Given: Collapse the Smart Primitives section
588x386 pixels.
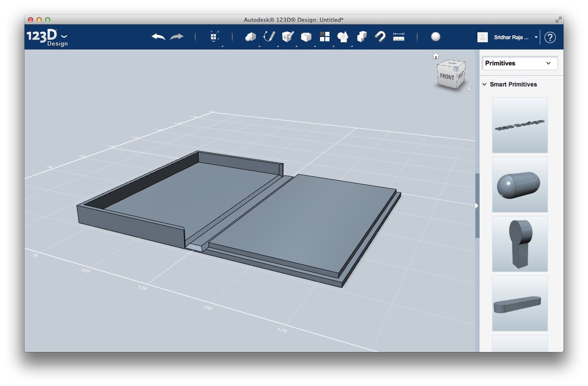Looking at the screenshot, I should pos(484,84).
